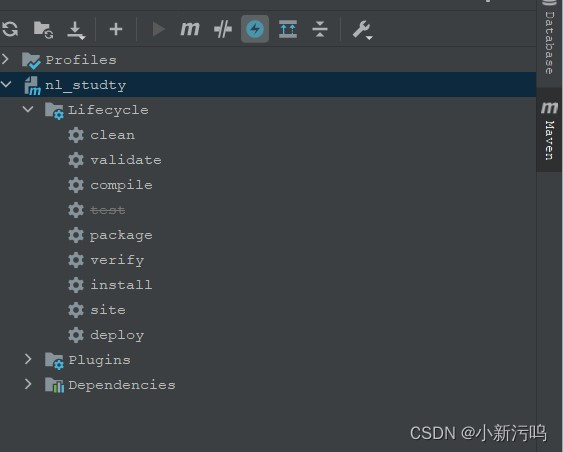563x452 pixels.
Task: Show dependencies diagram icon
Action: click(288, 29)
